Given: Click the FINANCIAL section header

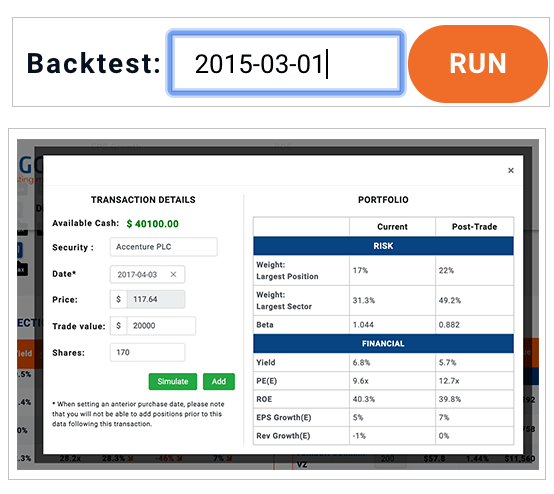Looking at the screenshot, I should (x=383, y=343).
